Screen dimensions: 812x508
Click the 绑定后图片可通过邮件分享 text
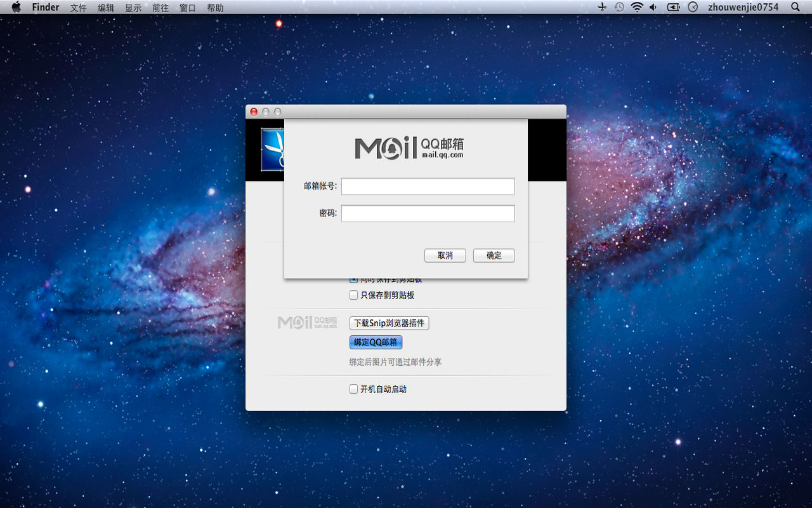[395, 362]
